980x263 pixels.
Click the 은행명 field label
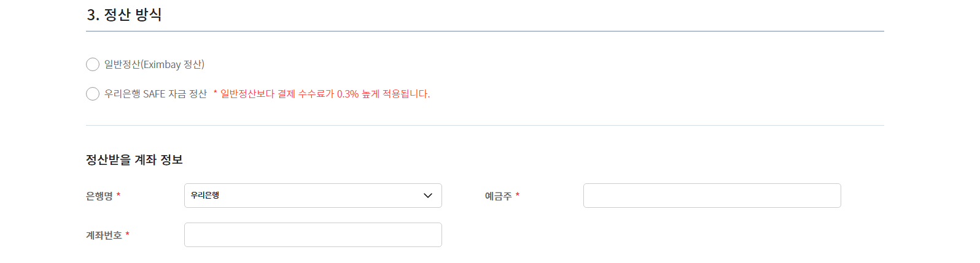[99, 196]
